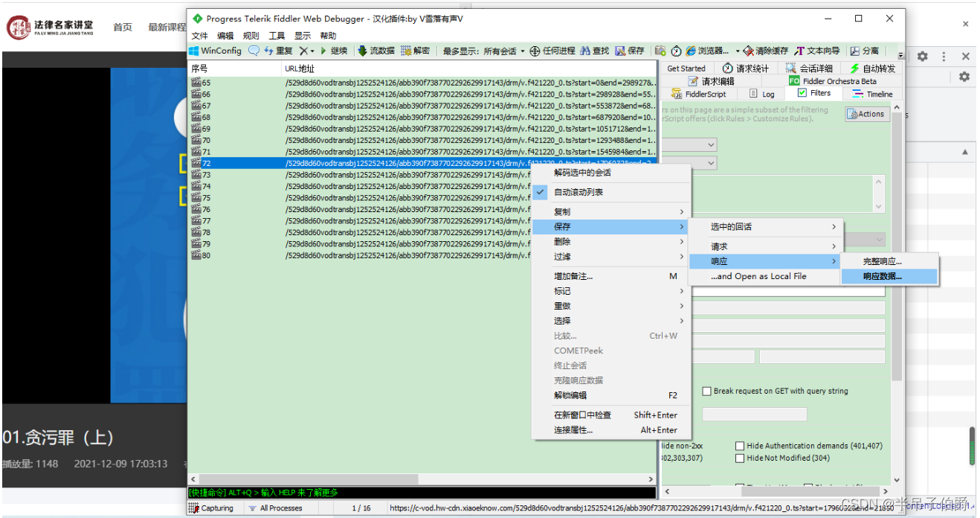Expand the 选中的回话 submenu
This screenshot has height=518, width=980.
pos(765,227)
